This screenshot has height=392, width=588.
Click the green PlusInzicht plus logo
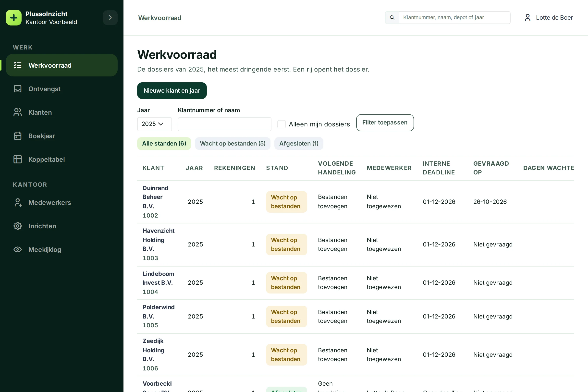click(14, 18)
